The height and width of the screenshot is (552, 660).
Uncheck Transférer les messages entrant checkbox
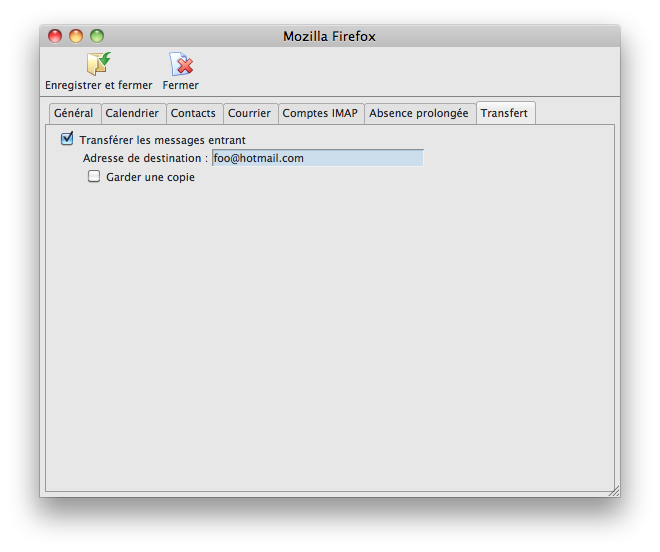click(67, 139)
